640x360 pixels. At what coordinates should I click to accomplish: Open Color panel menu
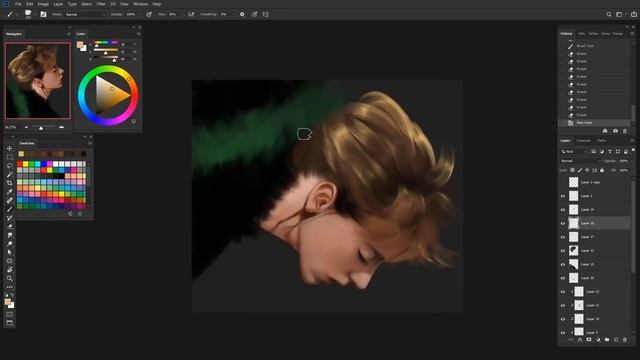(x=138, y=34)
